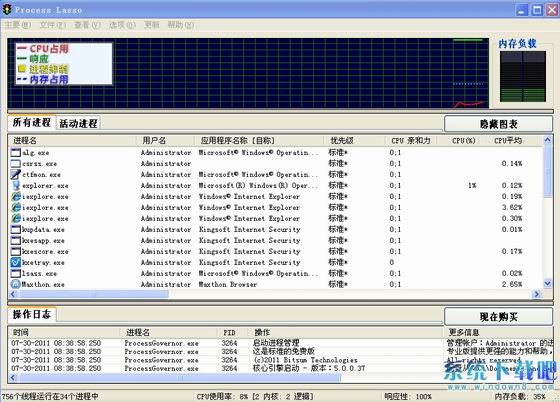
Task: Click the 现在购买 button
Action: [x=499, y=317]
